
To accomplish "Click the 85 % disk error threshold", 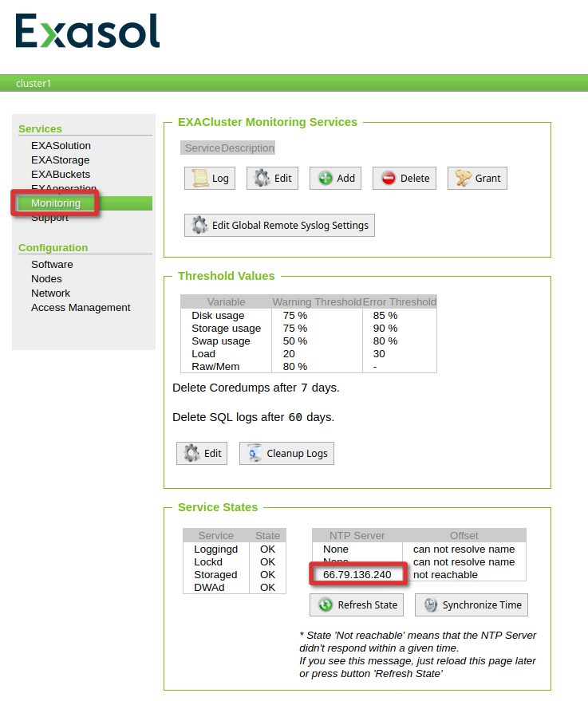I will (385, 315).
